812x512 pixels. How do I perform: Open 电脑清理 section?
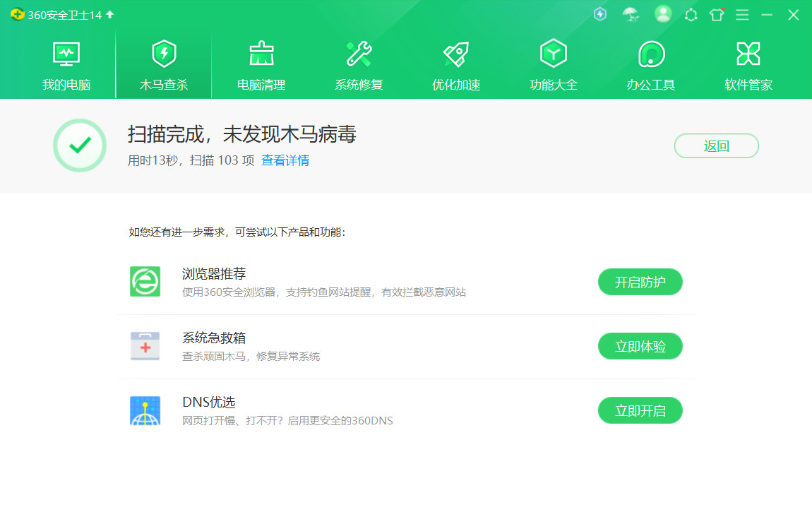coord(261,66)
